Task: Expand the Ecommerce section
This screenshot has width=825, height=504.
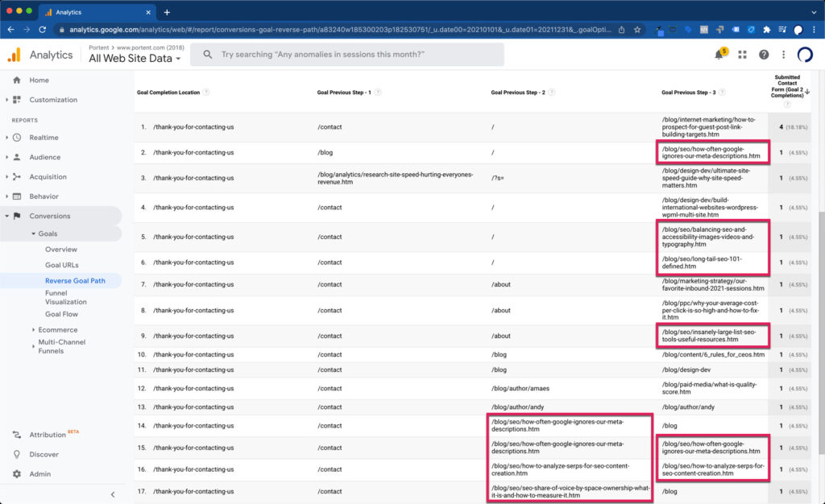Action: point(34,329)
